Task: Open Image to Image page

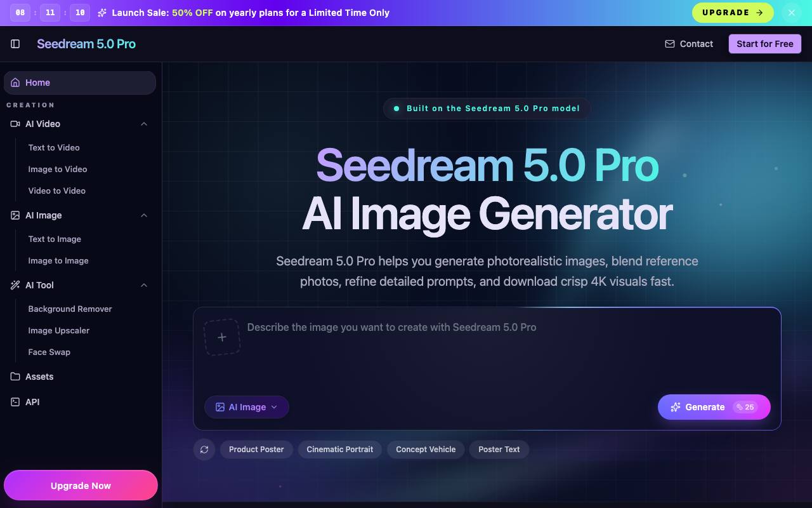Action: coord(58,260)
